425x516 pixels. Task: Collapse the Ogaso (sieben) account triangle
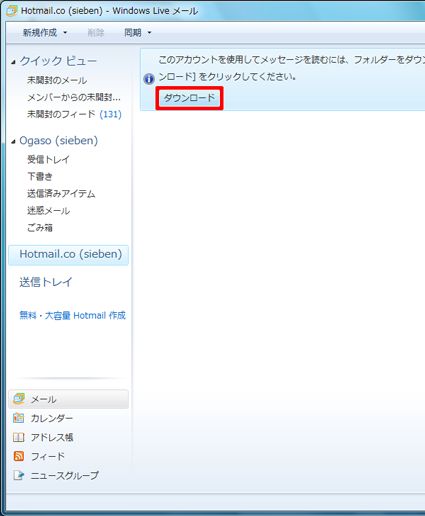click(13, 142)
